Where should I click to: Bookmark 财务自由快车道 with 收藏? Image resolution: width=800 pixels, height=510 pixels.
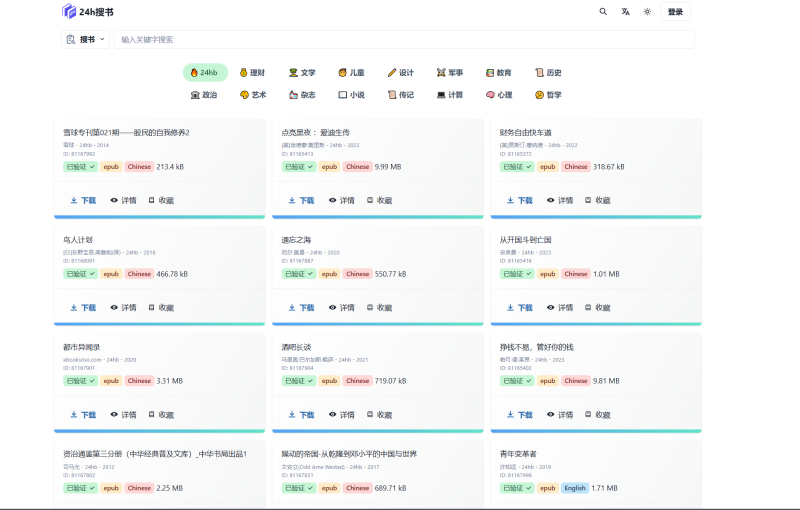(596, 200)
